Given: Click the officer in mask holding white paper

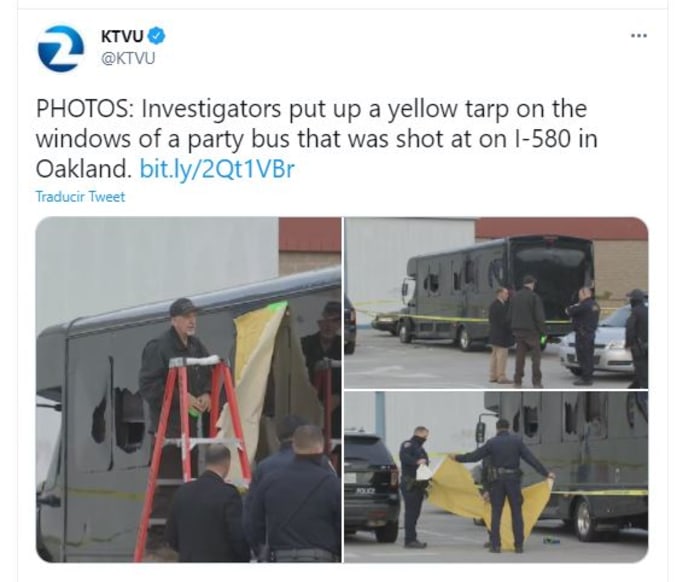Looking at the screenshot, I should pos(415,486).
